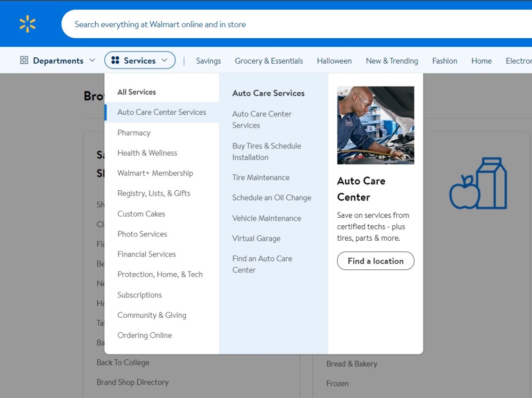Open Schedule an Oil Change link
532x398 pixels.
271,198
